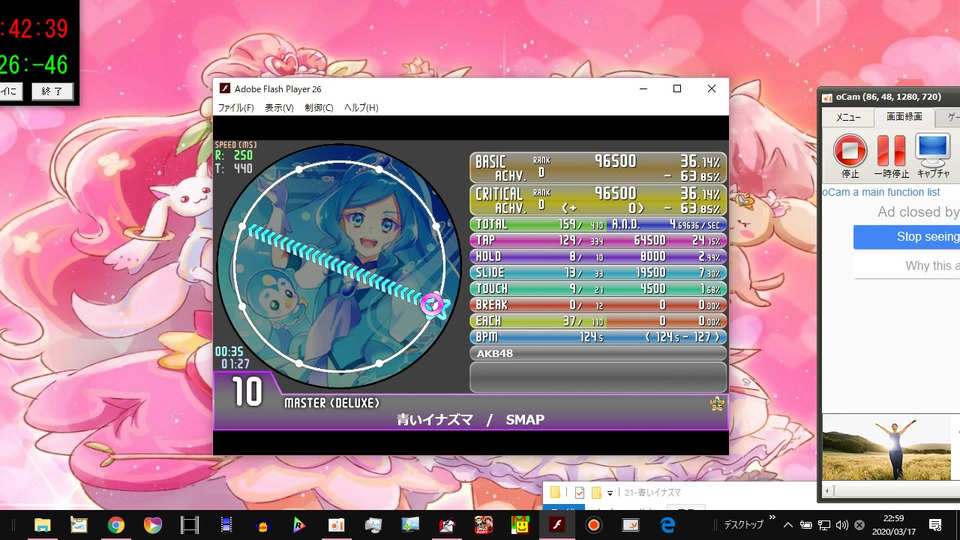Click the 'oCam a main function list' link
Viewport: 960px width, 540px height.
pyautogui.click(x=882, y=192)
